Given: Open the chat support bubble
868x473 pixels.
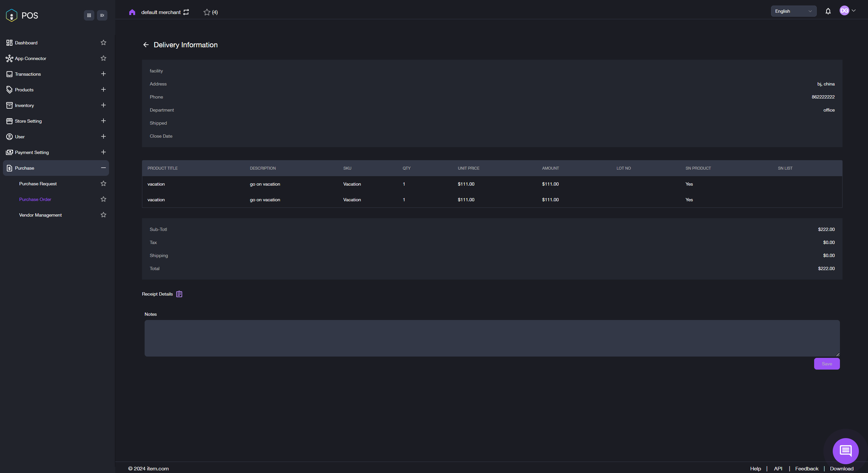Looking at the screenshot, I should tap(845, 450).
